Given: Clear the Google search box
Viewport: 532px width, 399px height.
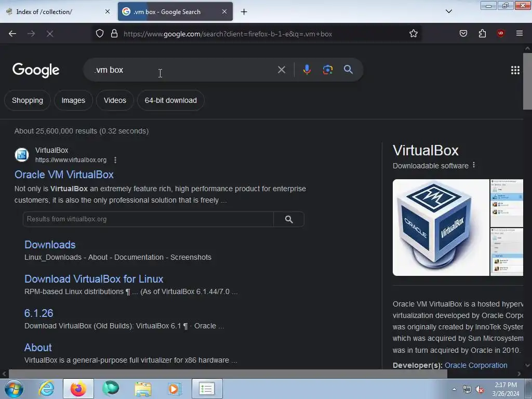Looking at the screenshot, I should [281, 70].
